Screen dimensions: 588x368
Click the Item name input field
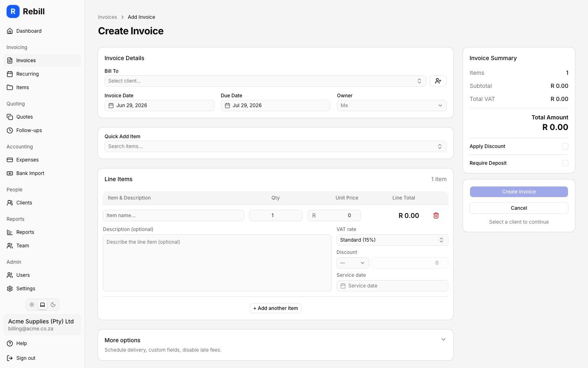click(174, 215)
